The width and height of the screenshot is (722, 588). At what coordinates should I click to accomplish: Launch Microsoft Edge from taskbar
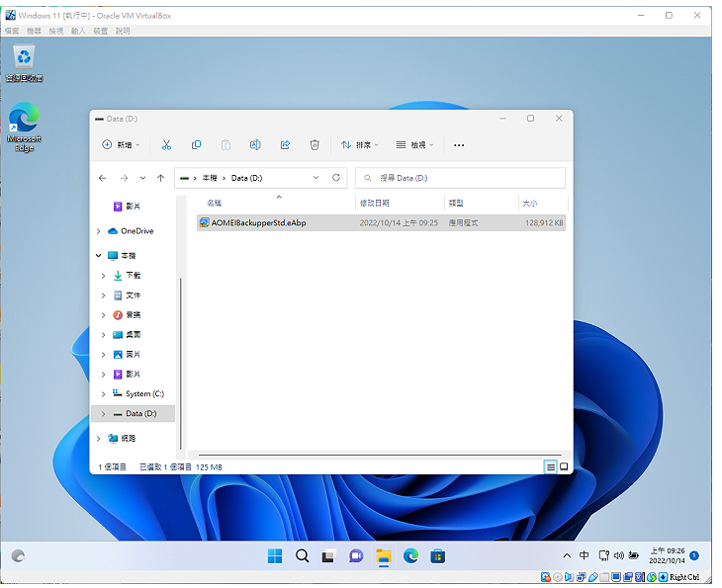[x=410, y=556]
